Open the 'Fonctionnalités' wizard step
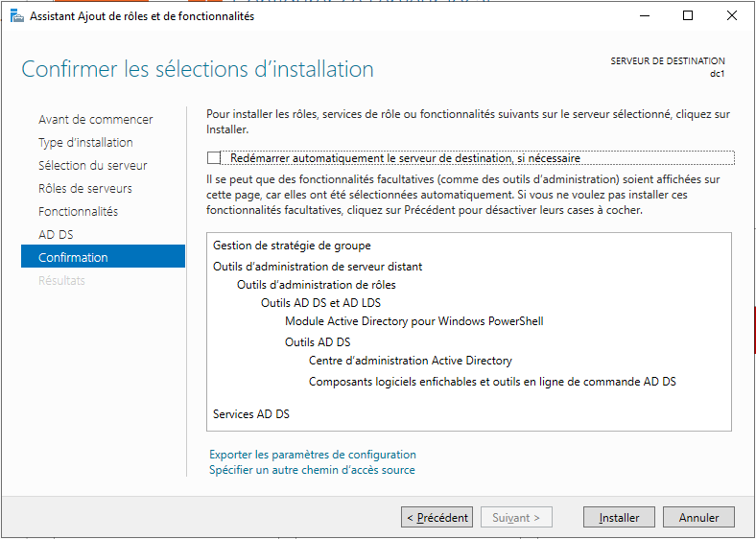The width and height of the screenshot is (756, 539). (x=77, y=212)
